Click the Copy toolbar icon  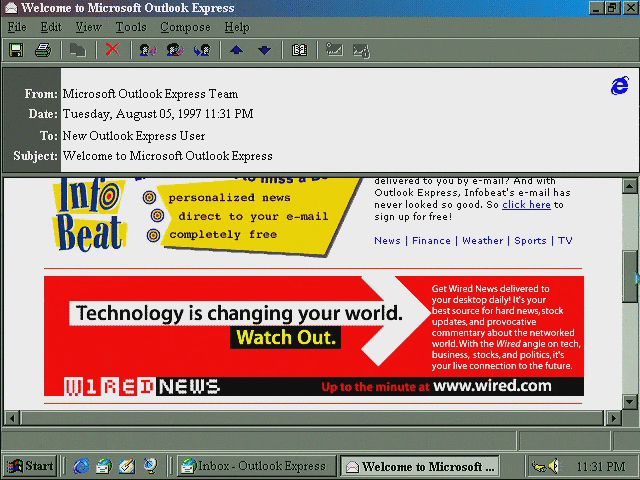(78, 50)
